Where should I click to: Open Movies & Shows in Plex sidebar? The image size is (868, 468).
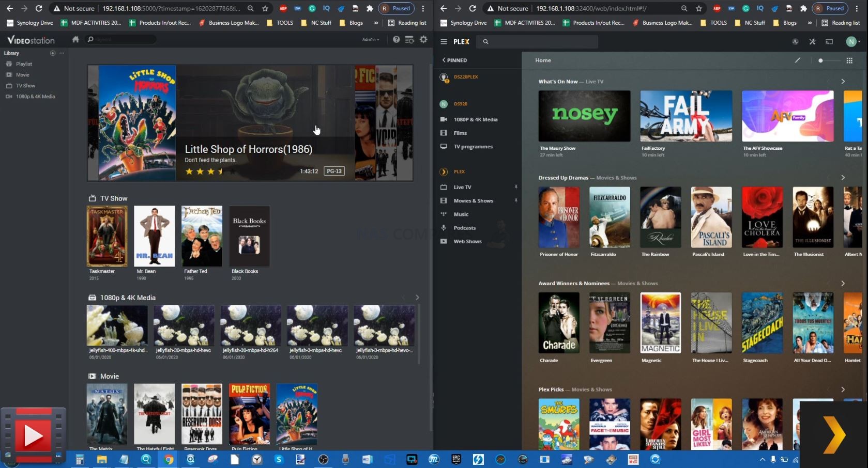point(473,201)
